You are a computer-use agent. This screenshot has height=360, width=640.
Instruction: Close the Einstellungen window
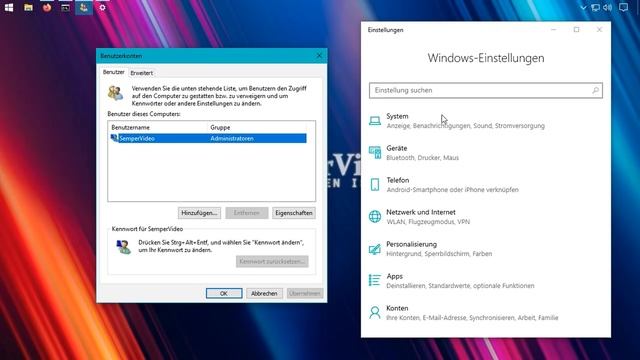pyautogui.click(x=599, y=29)
